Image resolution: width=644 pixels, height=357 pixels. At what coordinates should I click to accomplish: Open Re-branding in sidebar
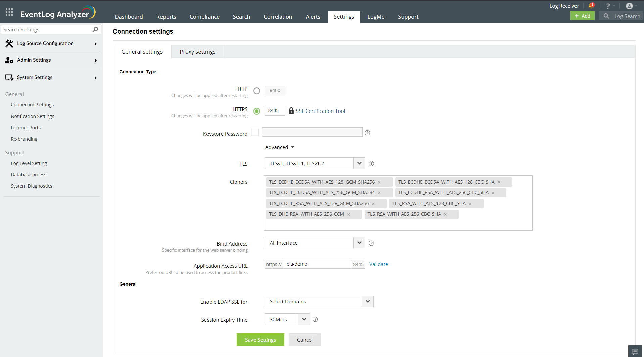(x=24, y=139)
